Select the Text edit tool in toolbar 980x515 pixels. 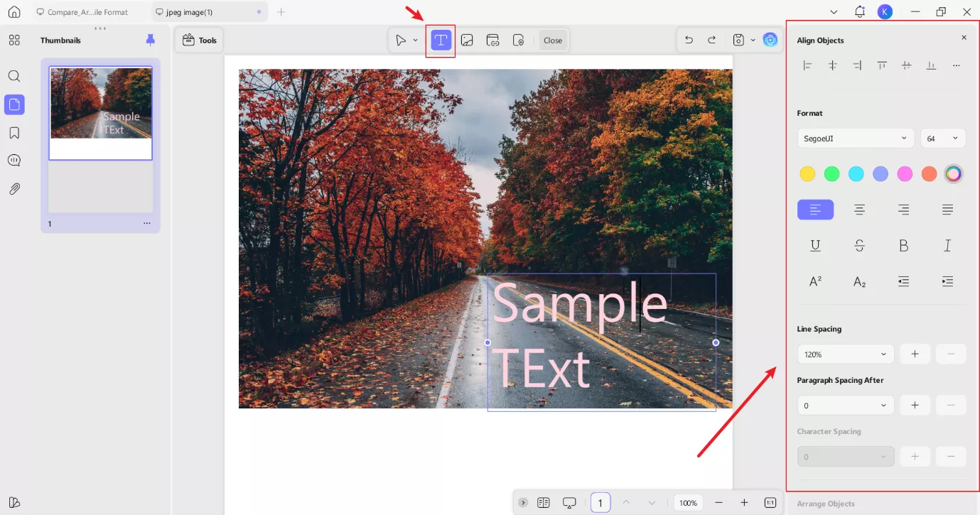click(441, 40)
